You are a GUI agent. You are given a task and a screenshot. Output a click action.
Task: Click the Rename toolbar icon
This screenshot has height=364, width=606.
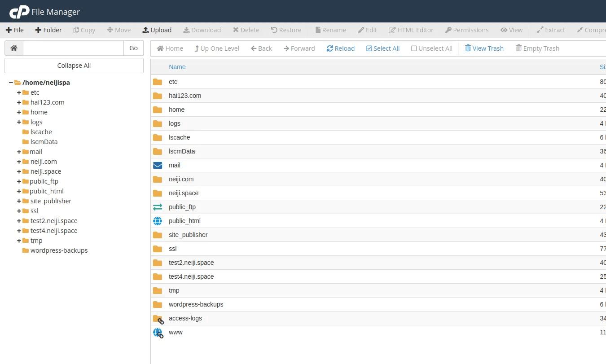coord(330,30)
